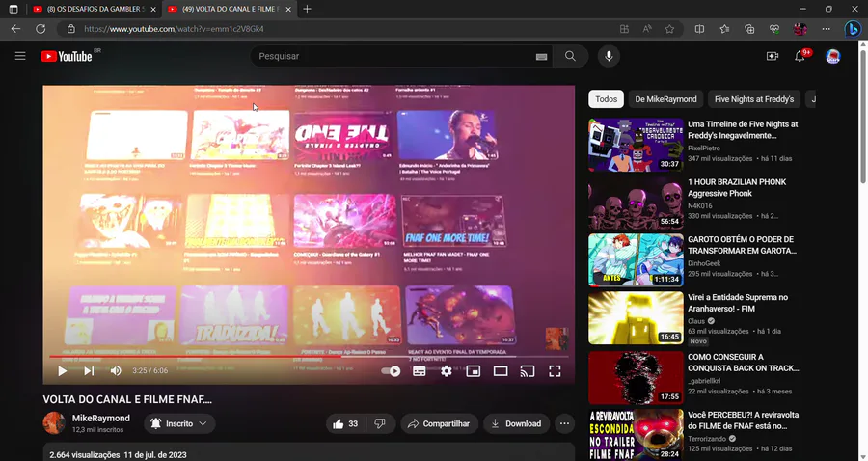The width and height of the screenshot is (868, 461).
Task: Open video settings gear
Action: (x=447, y=370)
